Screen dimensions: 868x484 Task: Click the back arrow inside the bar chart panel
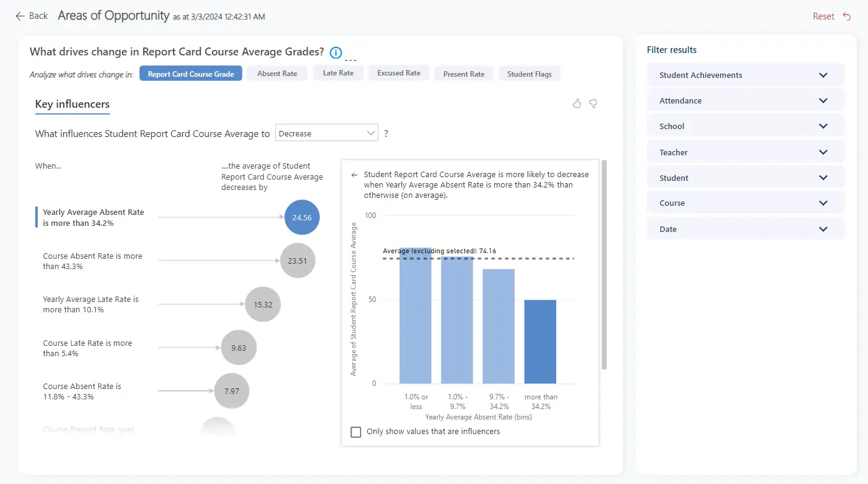point(354,175)
